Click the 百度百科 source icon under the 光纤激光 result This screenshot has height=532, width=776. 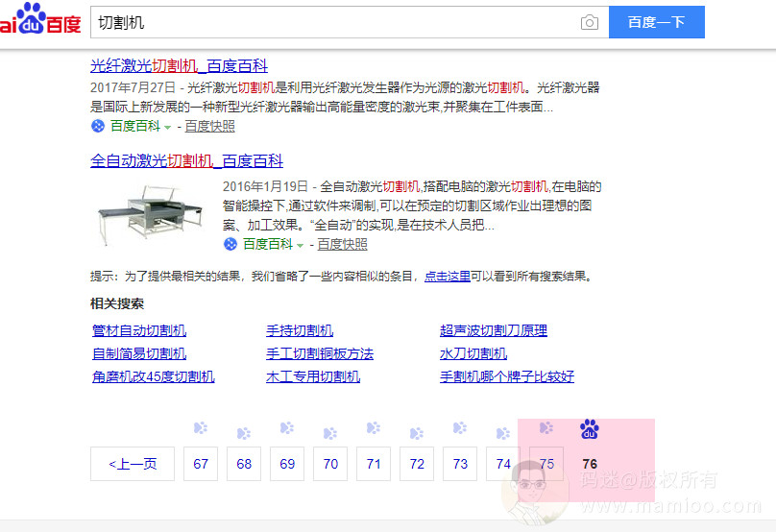(98, 126)
